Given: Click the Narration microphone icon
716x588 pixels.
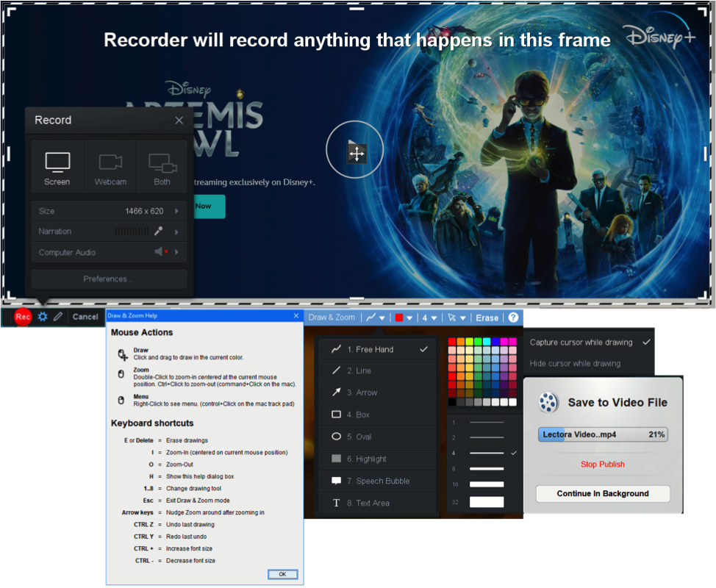Looking at the screenshot, I should point(158,232).
